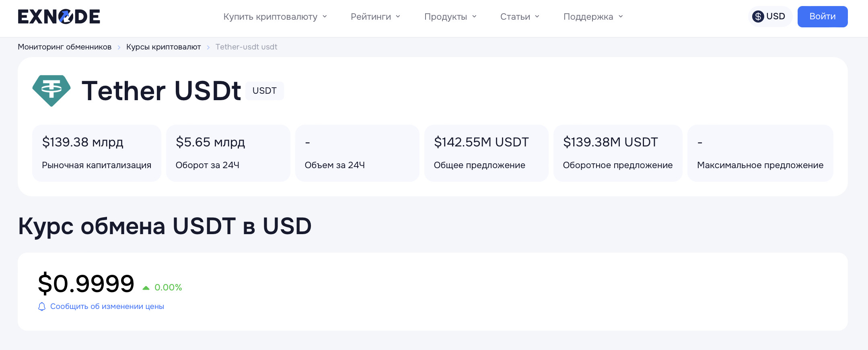This screenshot has width=868, height=350.
Task: Expand the Продукты menu
Action: 450,16
